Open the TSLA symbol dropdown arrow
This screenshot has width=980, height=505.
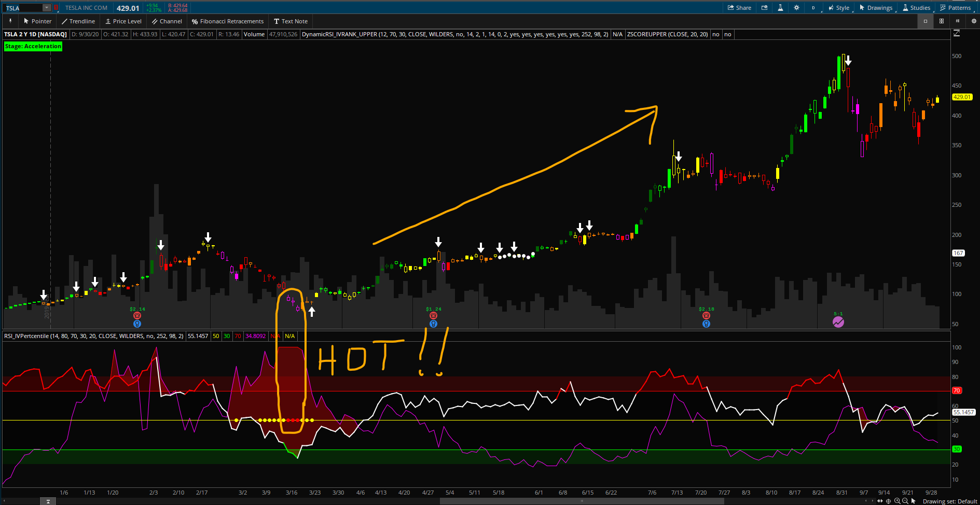(x=47, y=8)
